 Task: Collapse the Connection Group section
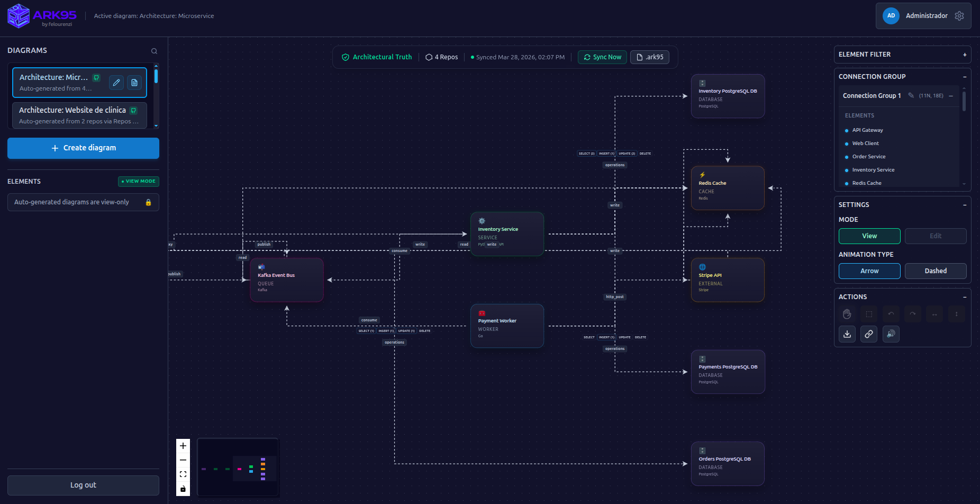point(965,76)
